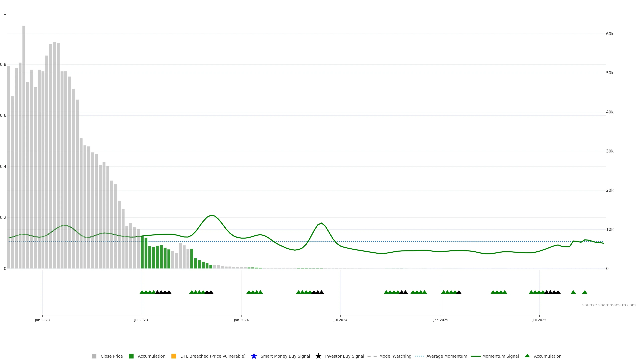Click the gray Close Price legend swatch
This screenshot has height=362, width=644.
click(x=94, y=356)
